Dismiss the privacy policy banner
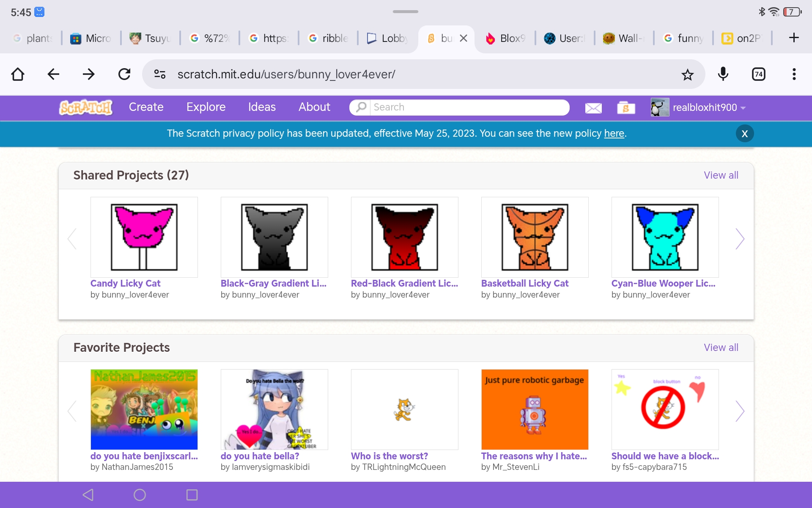 pos(745,133)
